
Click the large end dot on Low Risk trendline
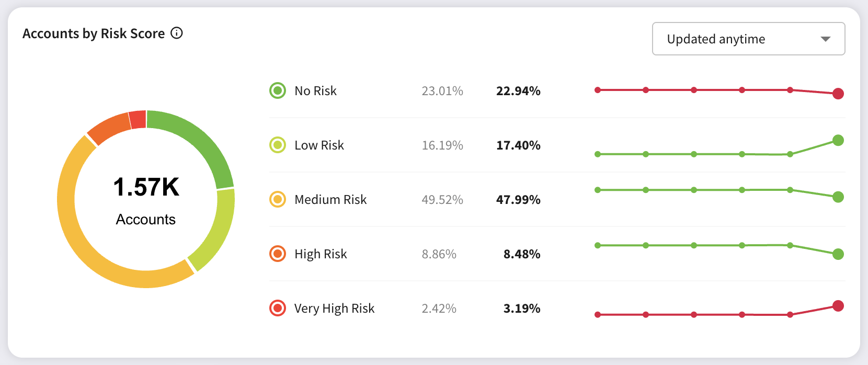(x=838, y=140)
